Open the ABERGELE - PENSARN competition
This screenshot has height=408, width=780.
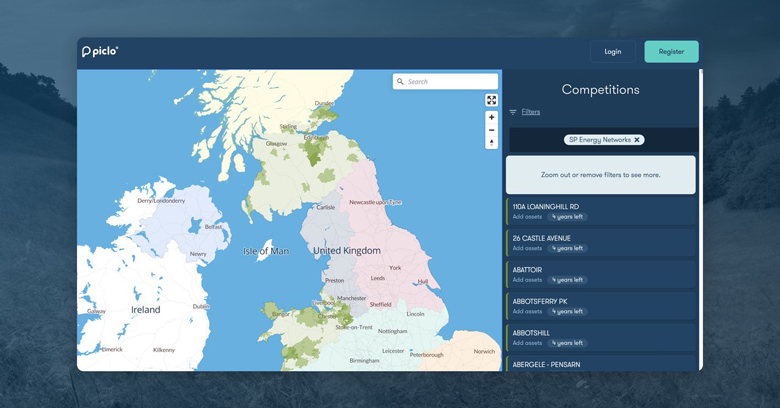[x=600, y=364]
